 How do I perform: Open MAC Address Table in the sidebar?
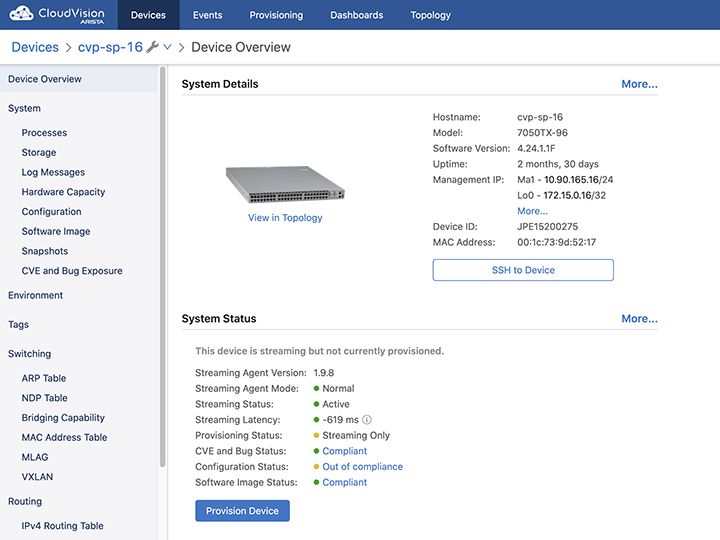[x=64, y=438]
